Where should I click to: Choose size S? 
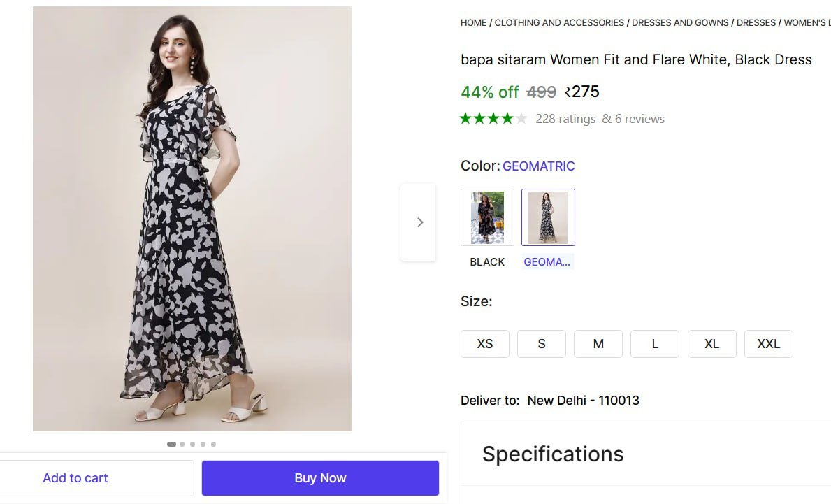pos(542,344)
